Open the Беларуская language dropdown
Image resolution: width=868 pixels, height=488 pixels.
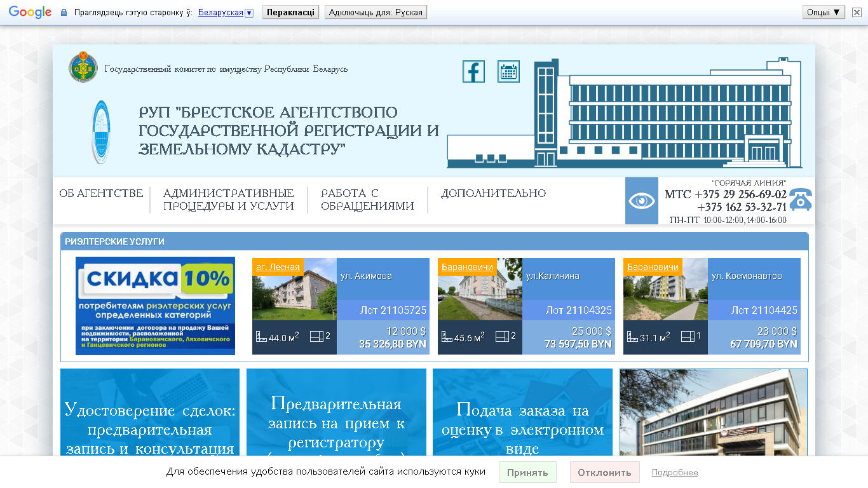[x=226, y=13]
